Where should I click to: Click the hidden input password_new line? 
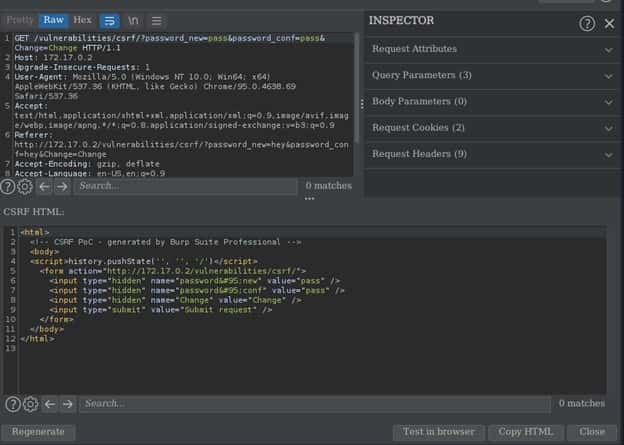click(195, 281)
